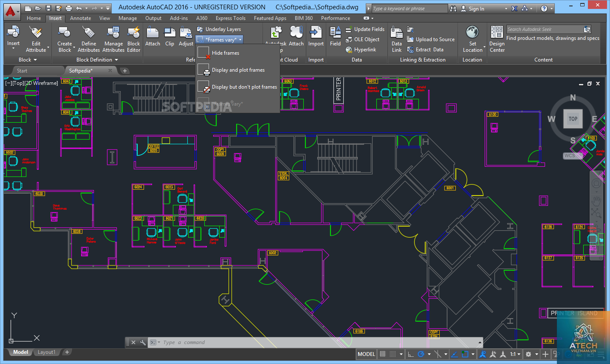
Task: Click the Clip reference icon
Action: (169, 32)
